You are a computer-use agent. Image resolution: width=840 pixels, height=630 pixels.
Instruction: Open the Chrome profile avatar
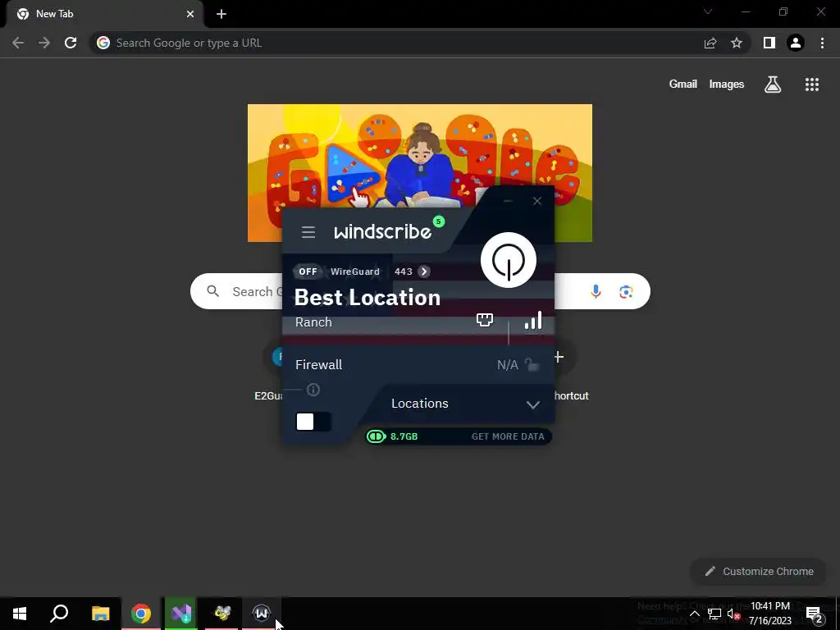796,43
